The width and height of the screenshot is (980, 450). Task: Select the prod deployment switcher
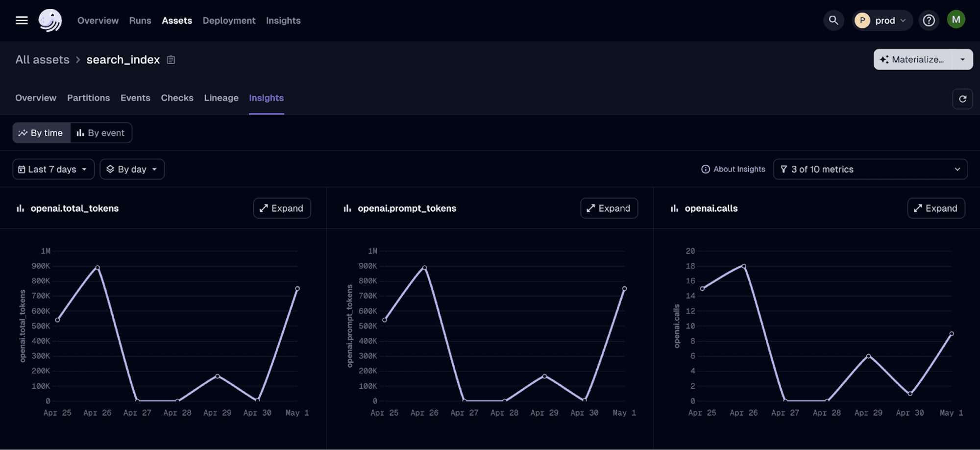pyautogui.click(x=882, y=21)
